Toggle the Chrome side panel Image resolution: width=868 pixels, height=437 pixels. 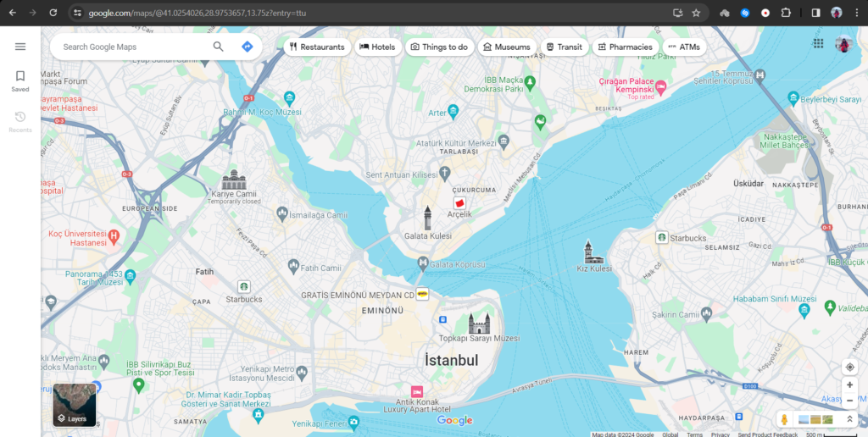click(815, 13)
